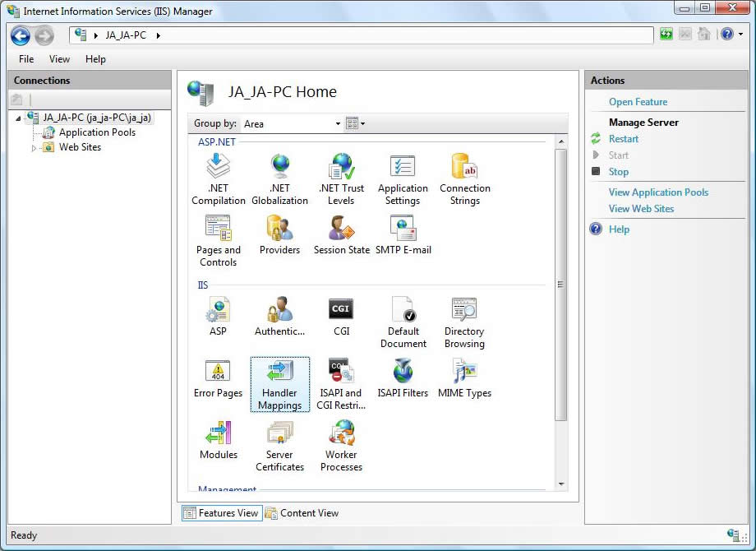Restart the server from Actions
The image size is (756, 551).
pos(624,139)
